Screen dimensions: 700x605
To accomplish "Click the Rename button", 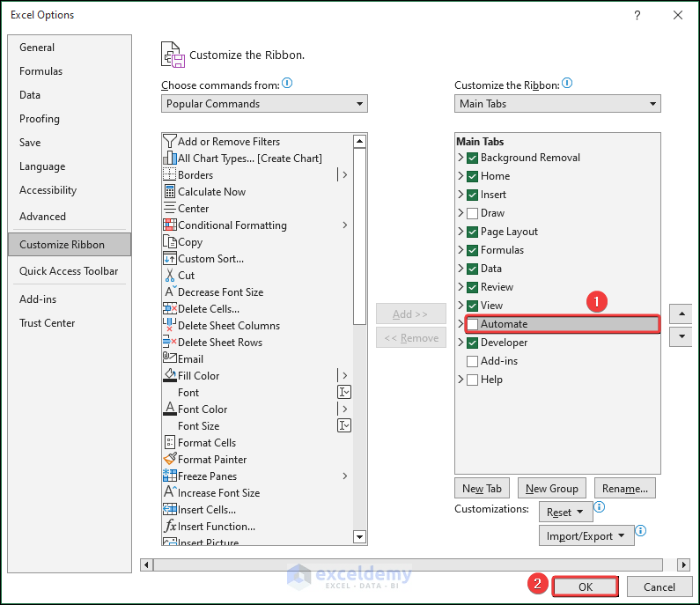I will click(x=624, y=488).
